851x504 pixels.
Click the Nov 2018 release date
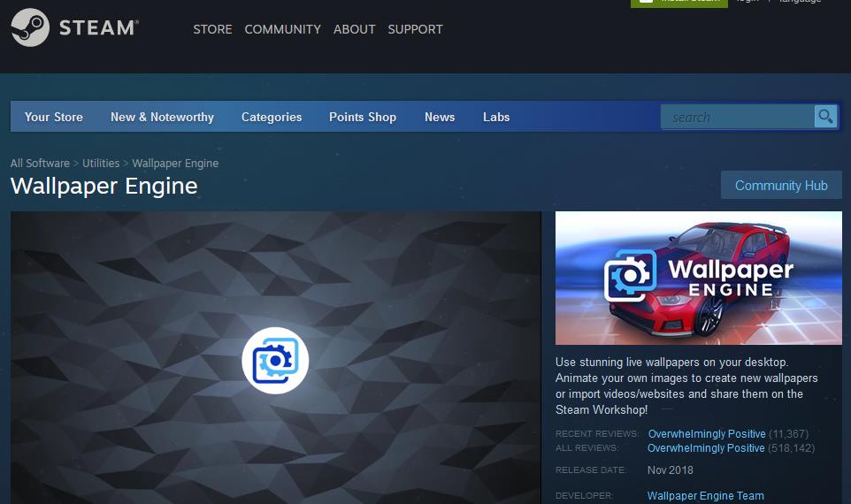pos(670,470)
